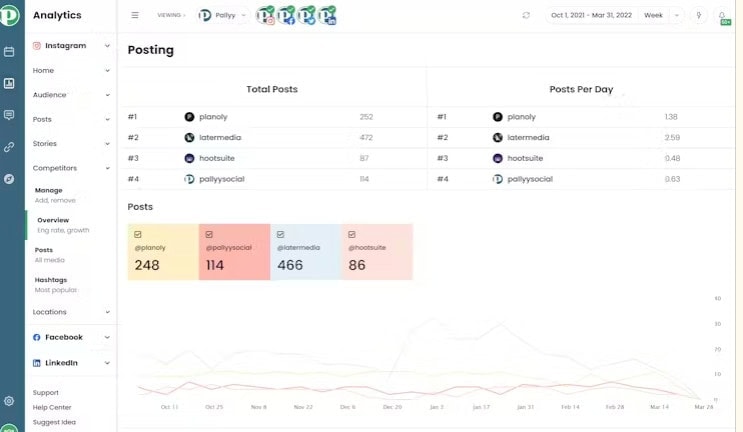Image resolution: width=743 pixels, height=432 pixels.
Task: Select the LinkedIn-badged account avatar
Action: [327, 16]
